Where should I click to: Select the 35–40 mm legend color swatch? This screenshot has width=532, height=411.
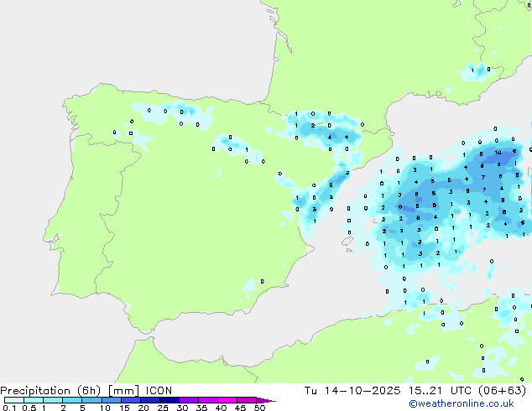click(208, 400)
